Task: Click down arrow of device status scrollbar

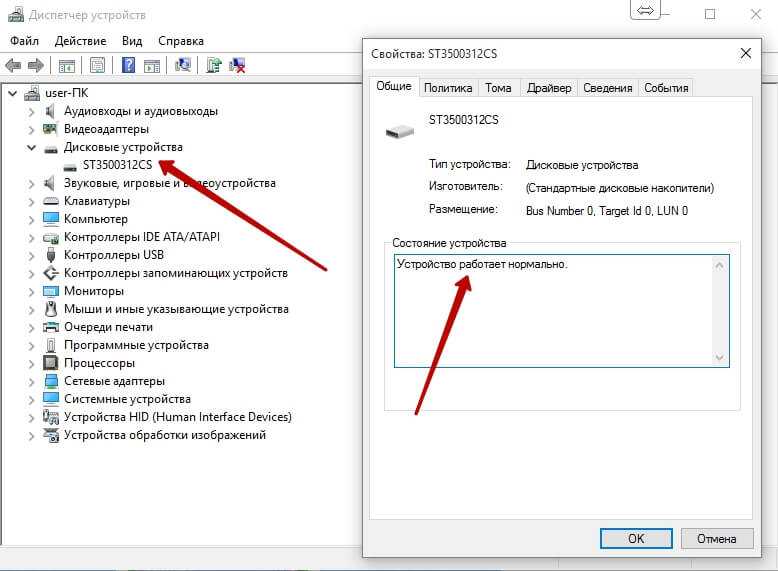Action: (719, 358)
